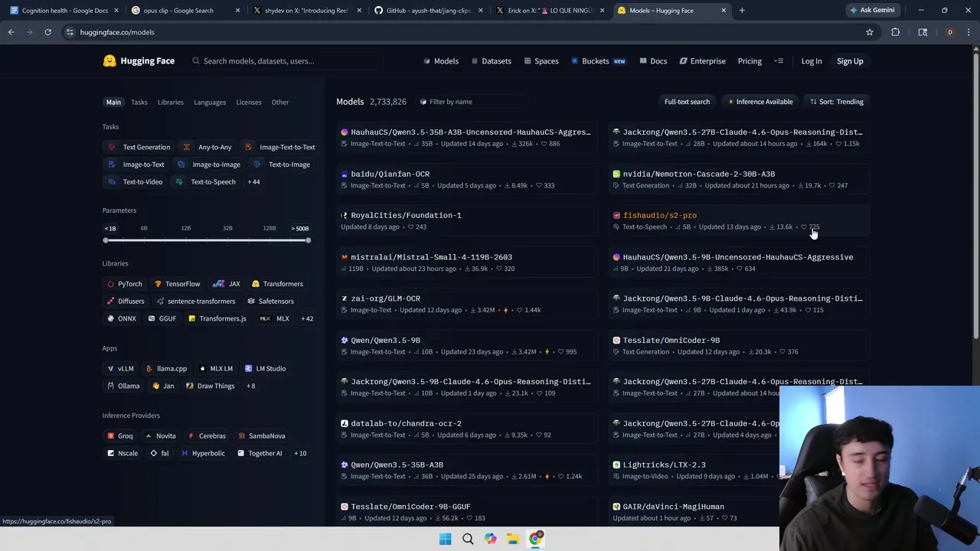
Task: Click Chrome icon in taskbar
Action: (x=535, y=539)
